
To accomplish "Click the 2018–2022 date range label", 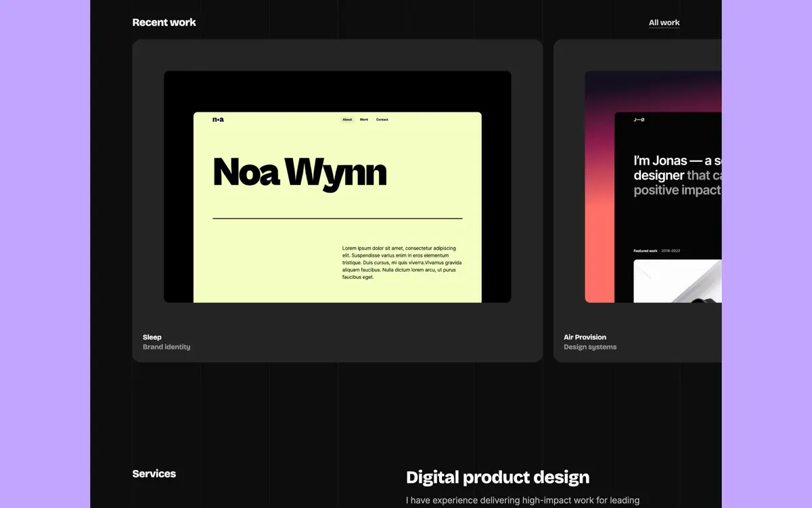I will 669,250.
